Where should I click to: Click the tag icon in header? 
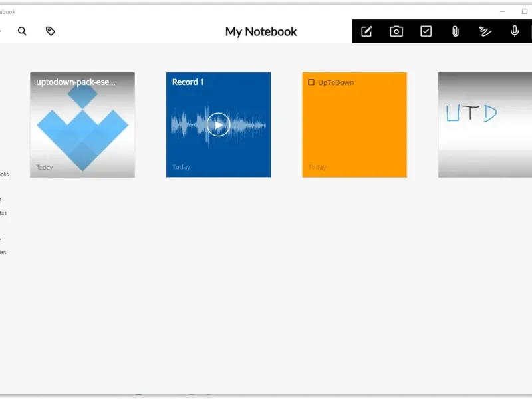click(x=50, y=31)
